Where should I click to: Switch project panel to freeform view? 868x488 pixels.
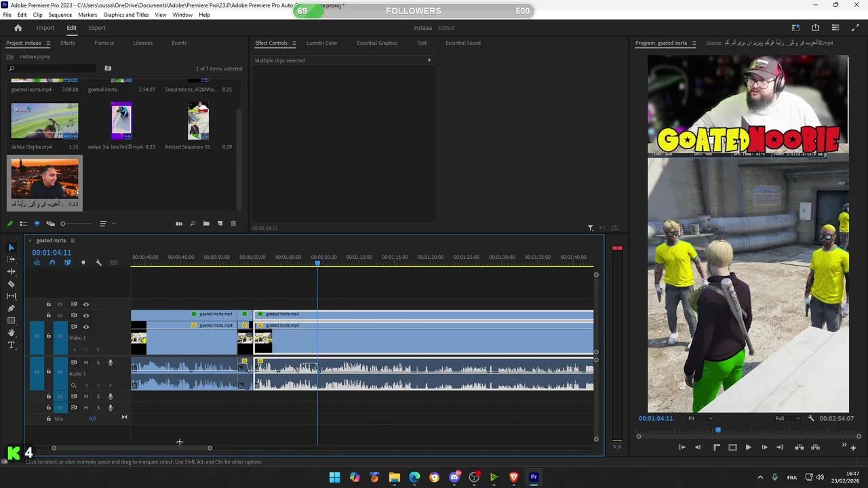pyautogui.click(x=50, y=224)
